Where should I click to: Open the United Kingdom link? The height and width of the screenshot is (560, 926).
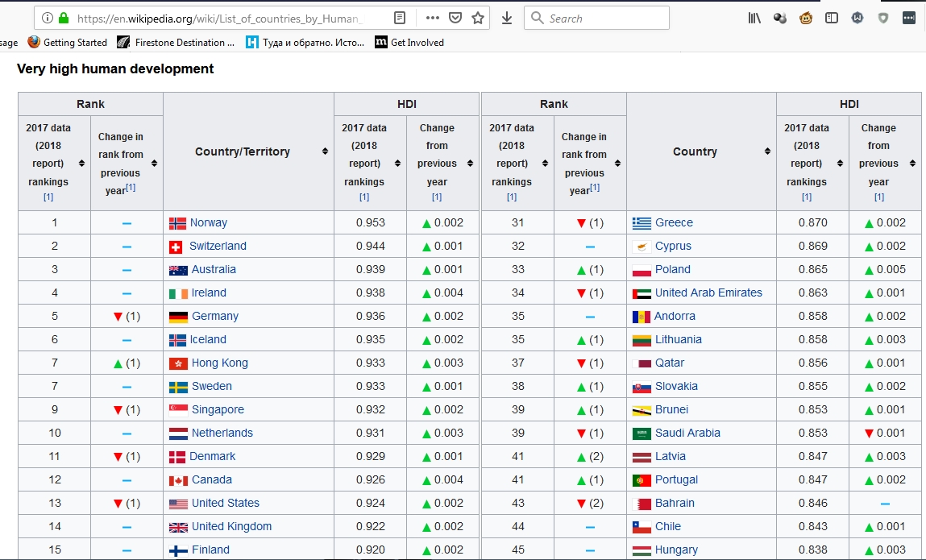[x=231, y=526]
